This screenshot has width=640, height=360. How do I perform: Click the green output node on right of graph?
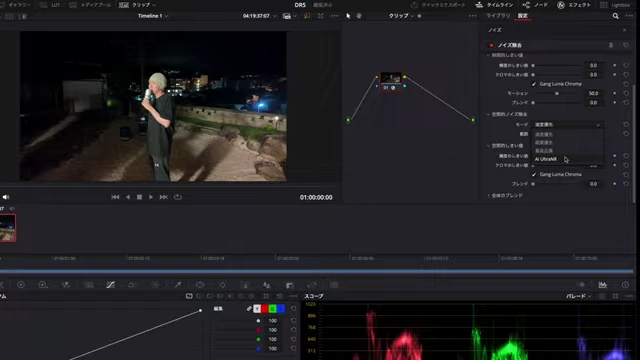tap(473, 120)
